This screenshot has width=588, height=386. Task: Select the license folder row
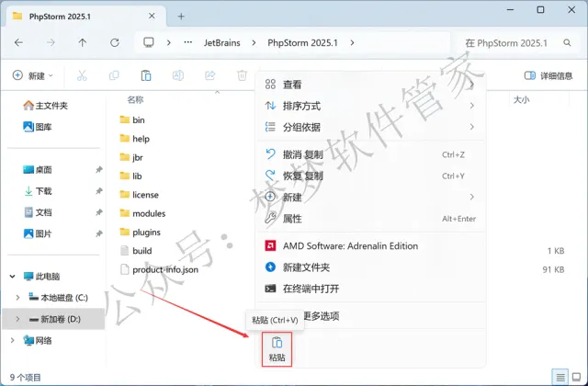point(140,195)
